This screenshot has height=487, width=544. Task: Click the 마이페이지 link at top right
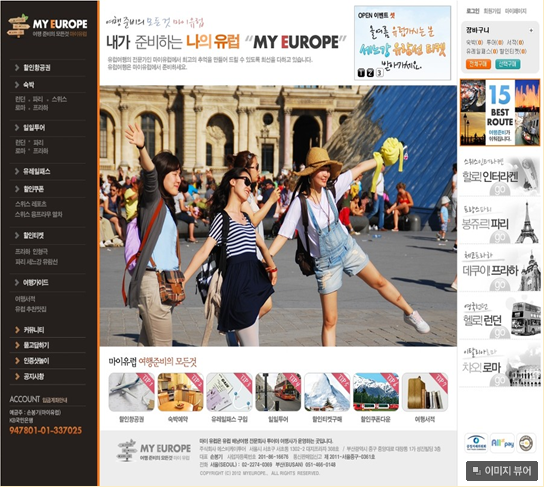[x=516, y=11]
